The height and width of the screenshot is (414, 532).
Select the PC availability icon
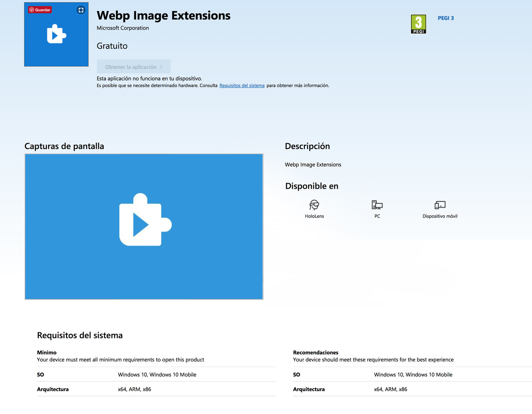377,205
